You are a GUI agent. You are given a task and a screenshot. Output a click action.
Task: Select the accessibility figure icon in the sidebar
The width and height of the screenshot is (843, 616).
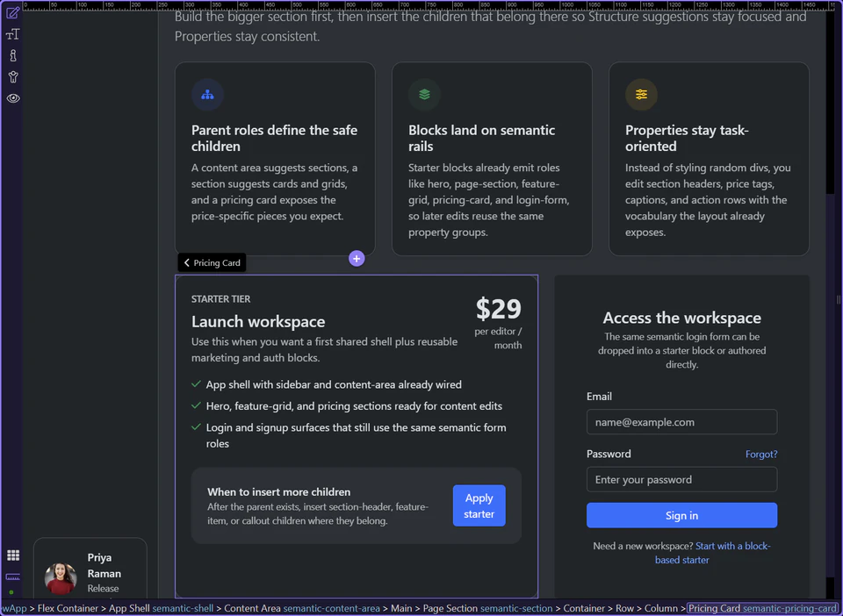click(x=11, y=76)
